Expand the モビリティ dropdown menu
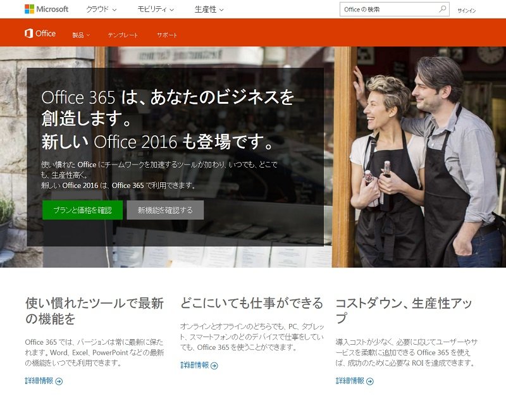Image resolution: width=506 pixels, height=420 pixels. coord(156,9)
